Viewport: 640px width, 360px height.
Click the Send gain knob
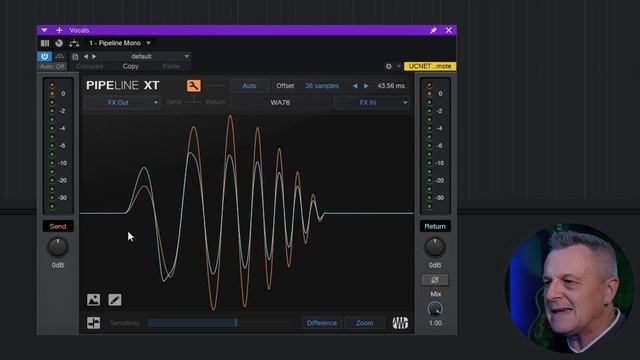click(x=58, y=247)
